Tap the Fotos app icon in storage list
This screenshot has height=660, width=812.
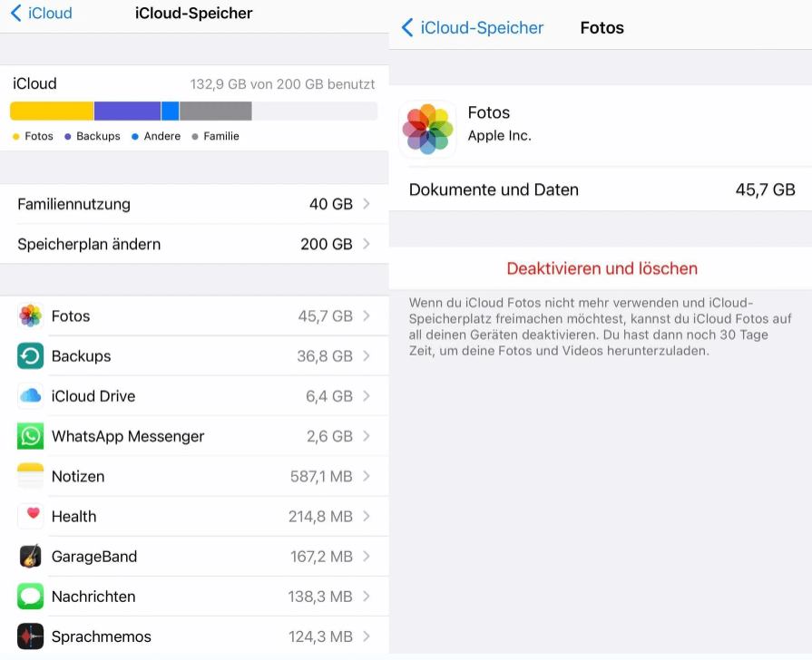click(x=31, y=316)
